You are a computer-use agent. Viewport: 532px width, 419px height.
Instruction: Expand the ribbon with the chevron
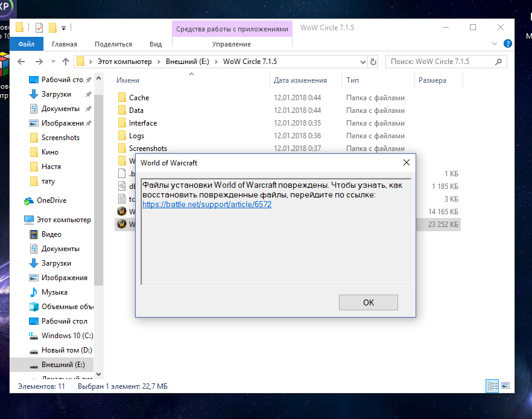[496, 44]
